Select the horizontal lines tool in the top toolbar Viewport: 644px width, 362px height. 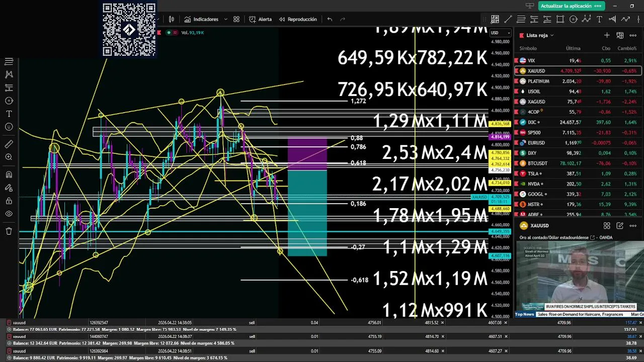(521, 19)
